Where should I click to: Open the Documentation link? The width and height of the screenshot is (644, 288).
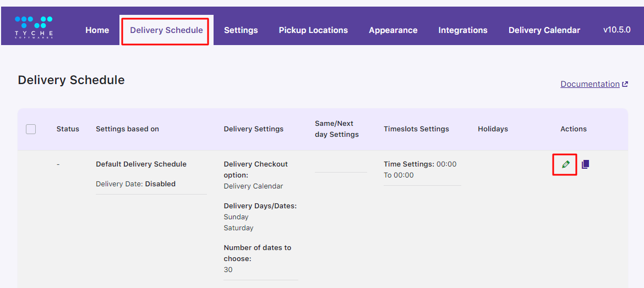[590, 84]
